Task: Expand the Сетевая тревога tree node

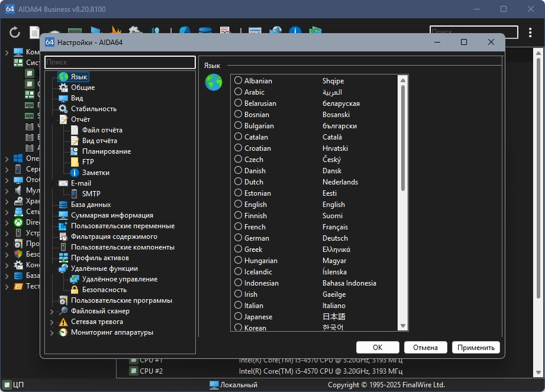Action: 52,322
